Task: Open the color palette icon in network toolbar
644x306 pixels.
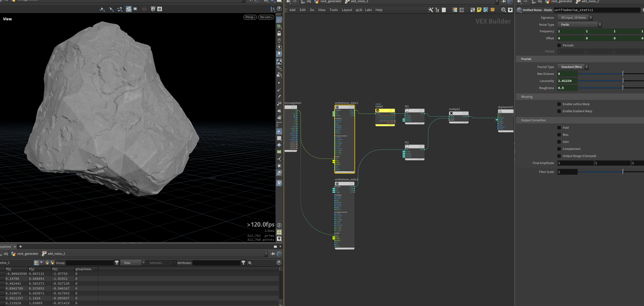Action: (455, 10)
